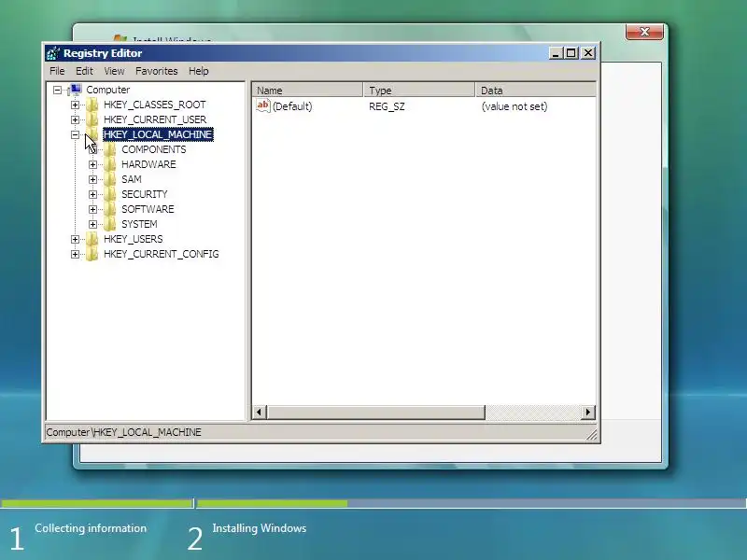Select the HKEY_CURRENT_USER label
This screenshot has width=747, height=560.
tap(155, 119)
